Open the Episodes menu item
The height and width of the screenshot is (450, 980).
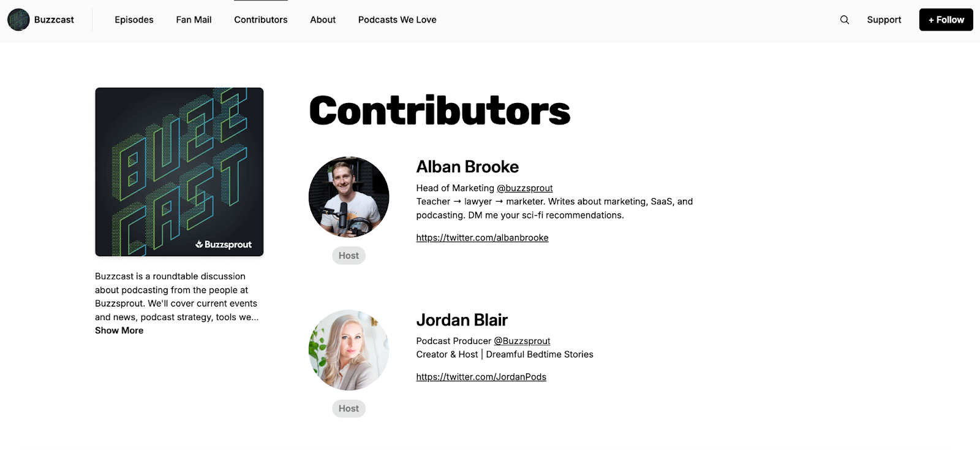pyautogui.click(x=134, y=20)
